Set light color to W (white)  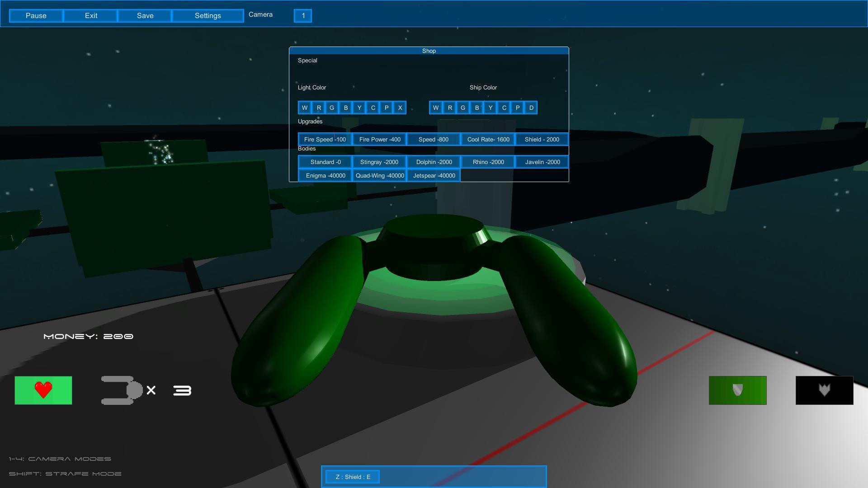305,108
